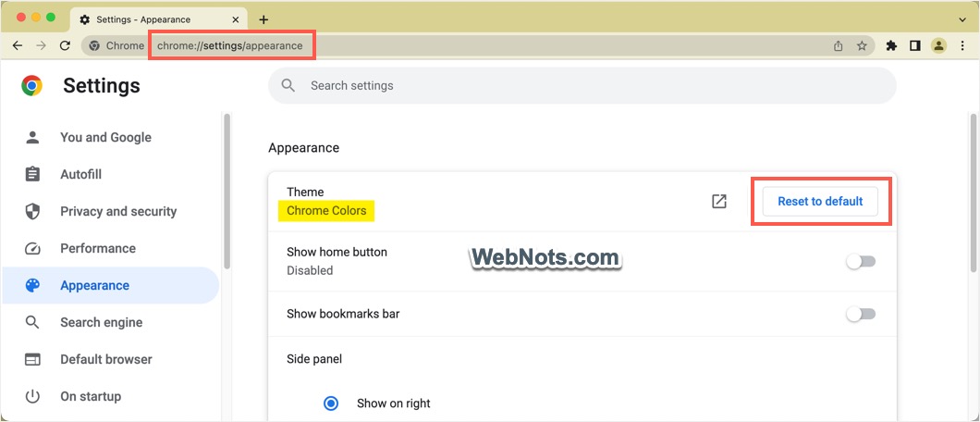Screen dimensions: 980x422
Task: Open Performance settings
Action: coord(111,248)
